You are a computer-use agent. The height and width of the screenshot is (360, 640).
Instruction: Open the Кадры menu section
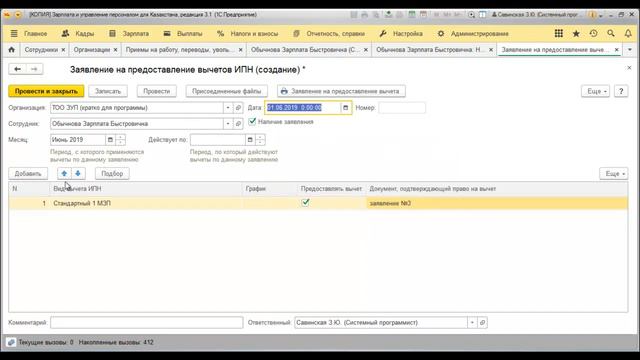point(84,33)
